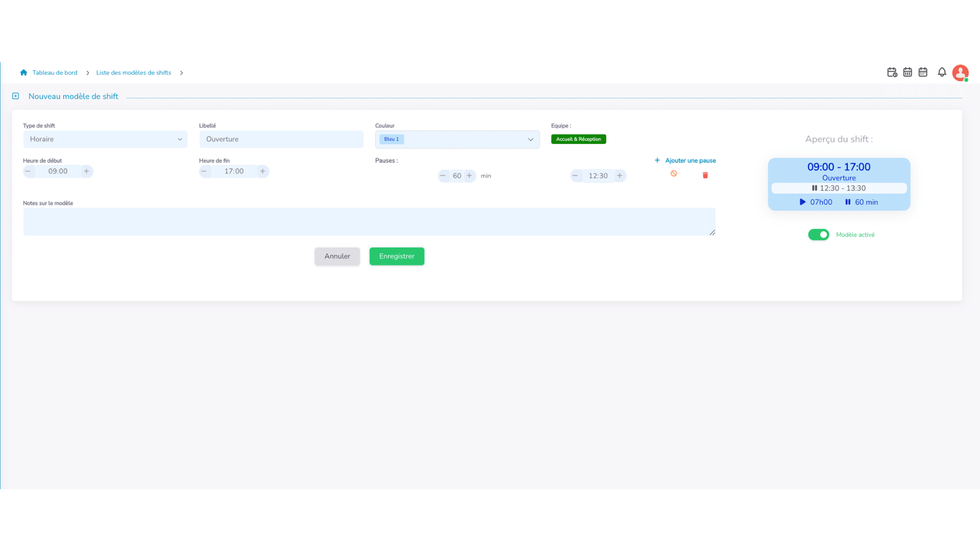Click the 07h00 work duration in preview
Viewport: 980px width, 551px height.
point(816,202)
